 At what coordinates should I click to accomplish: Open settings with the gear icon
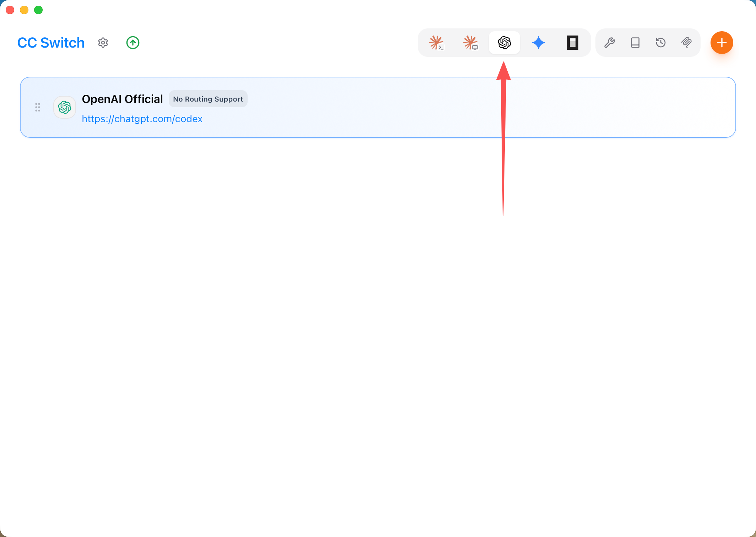click(x=103, y=43)
